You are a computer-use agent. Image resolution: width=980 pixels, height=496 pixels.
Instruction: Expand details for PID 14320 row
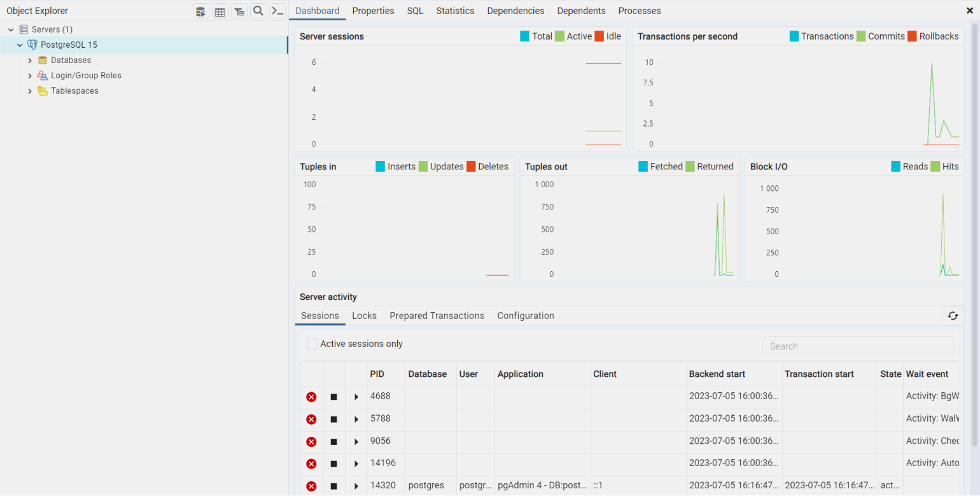tap(356, 486)
